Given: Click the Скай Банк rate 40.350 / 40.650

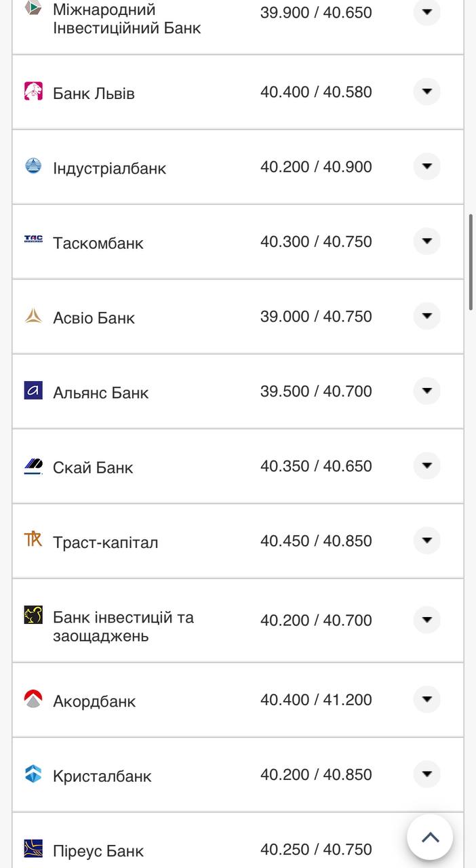Looking at the screenshot, I should pos(316,466).
